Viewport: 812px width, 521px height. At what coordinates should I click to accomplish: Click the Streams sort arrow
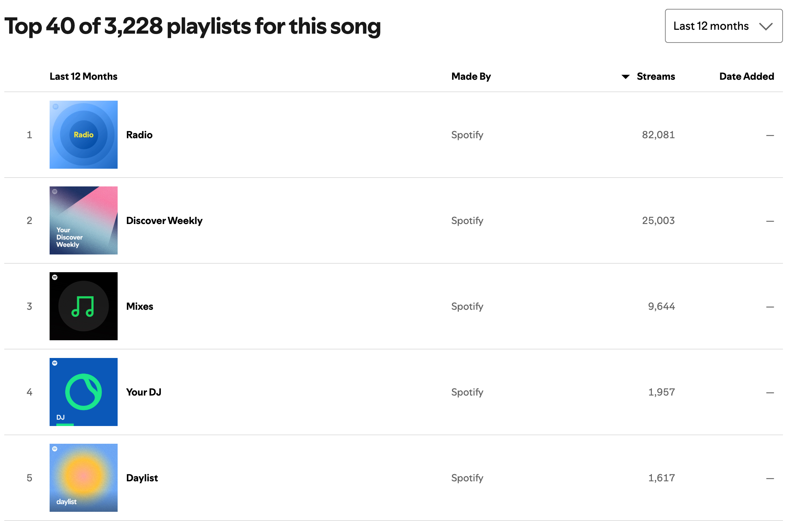(625, 77)
